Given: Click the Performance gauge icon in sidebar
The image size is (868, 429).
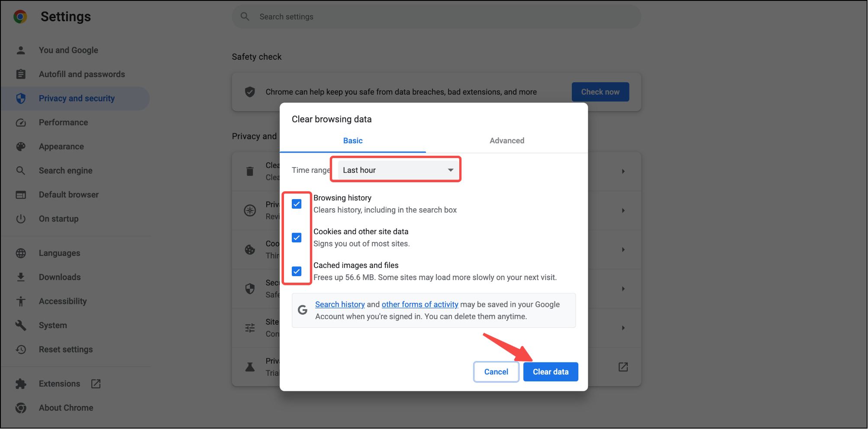Looking at the screenshot, I should tap(21, 123).
